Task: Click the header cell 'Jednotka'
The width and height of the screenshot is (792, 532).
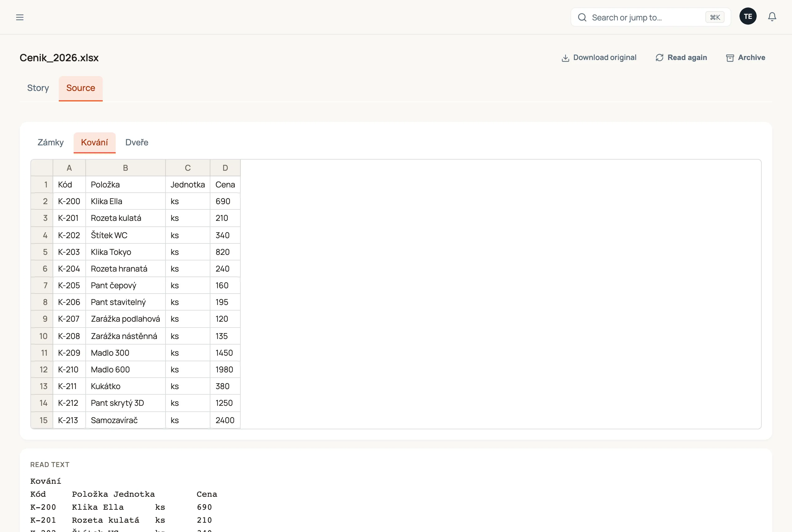Action: click(x=188, y=185)
